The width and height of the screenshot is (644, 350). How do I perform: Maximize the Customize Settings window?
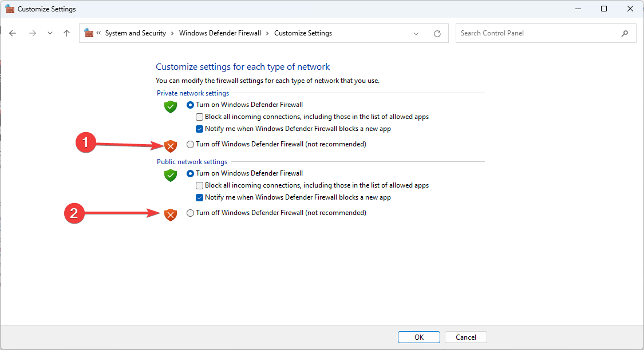(x=604, y=9)
